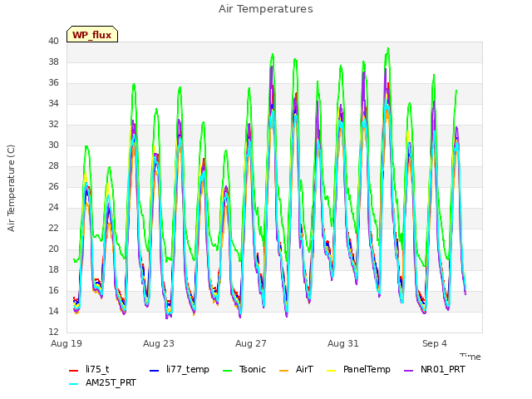Image resolution: width=532 pixels, height=399 pixels.
Task: Click the Sep 4 x-axis tick label
Action: [435, 343]
